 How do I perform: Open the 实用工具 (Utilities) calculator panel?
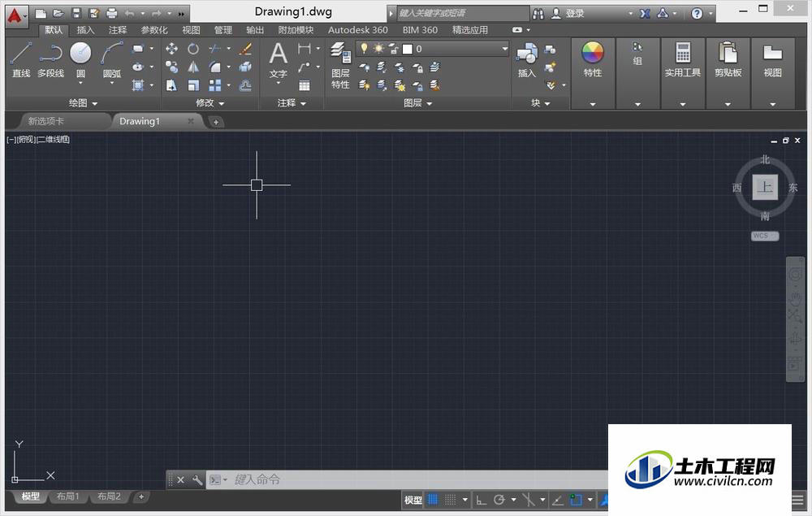click(683, 59)
